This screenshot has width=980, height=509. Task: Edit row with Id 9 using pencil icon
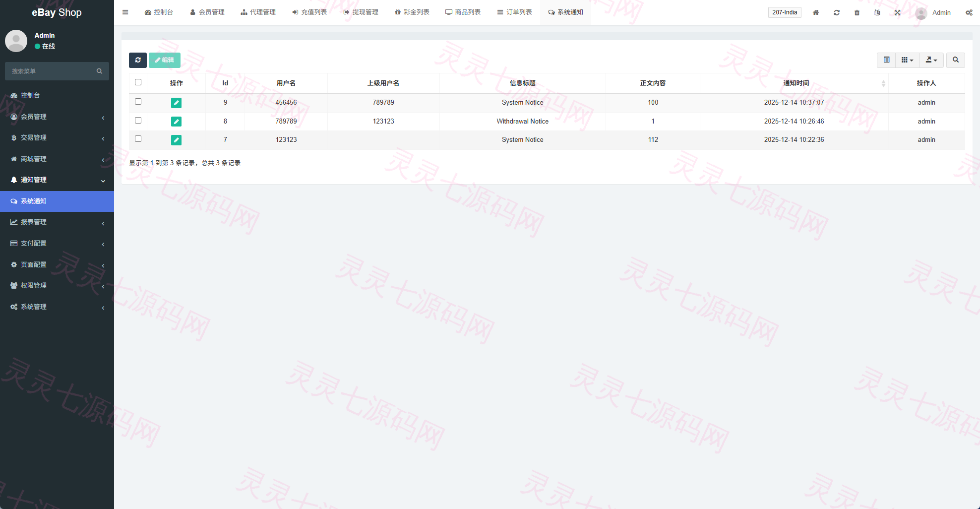(176, 103)
